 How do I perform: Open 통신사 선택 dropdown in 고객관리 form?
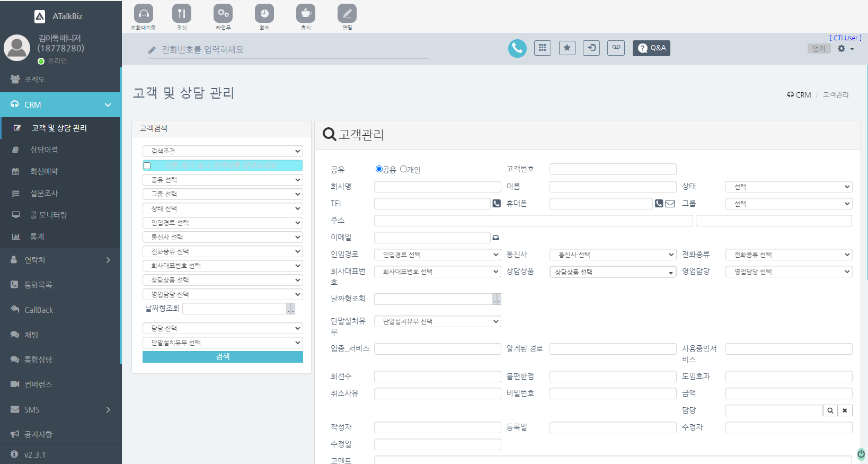point(613,255)
